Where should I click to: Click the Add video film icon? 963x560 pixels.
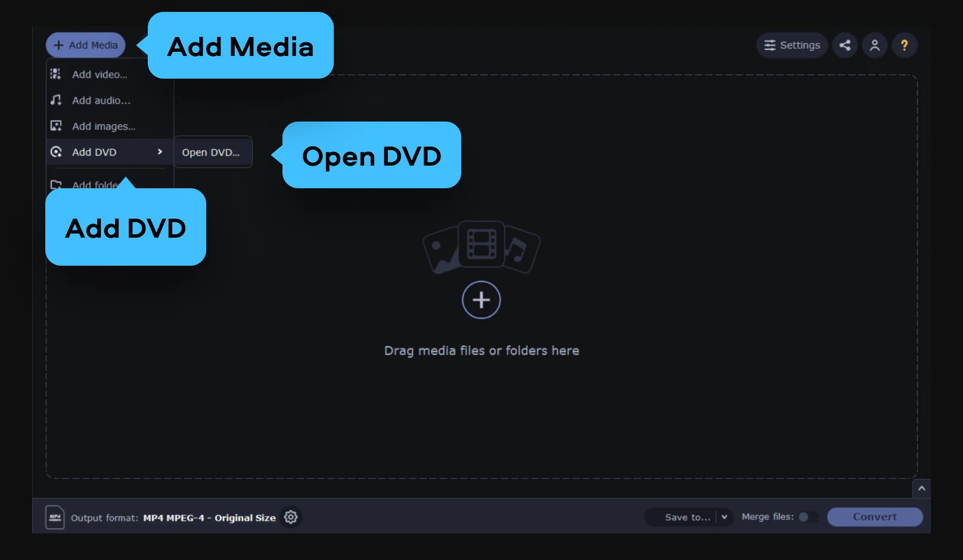pyautogui.click(x=55, y=74)
